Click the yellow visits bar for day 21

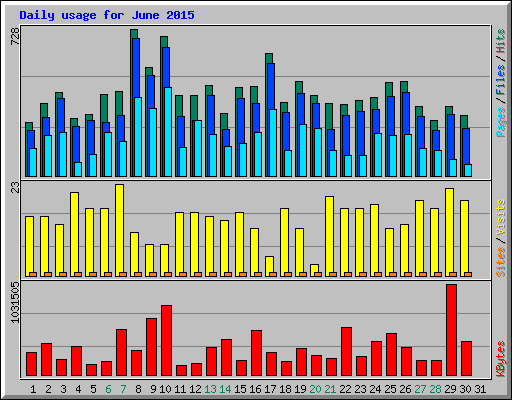[x=329, y=236]
